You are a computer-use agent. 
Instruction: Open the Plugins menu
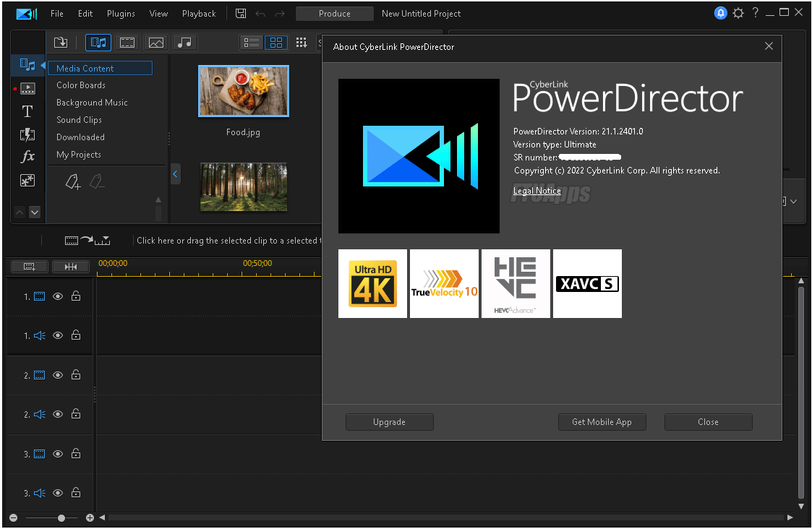[x=121, y=14]
